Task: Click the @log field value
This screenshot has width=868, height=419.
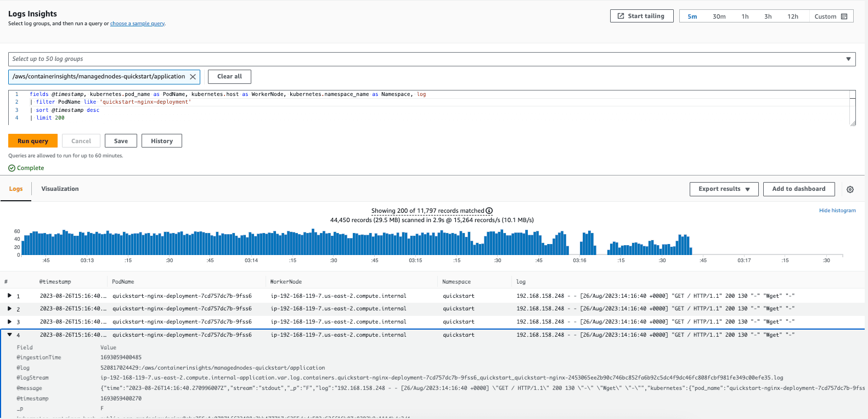Action: pyautogui.click(x=212, y=368)
